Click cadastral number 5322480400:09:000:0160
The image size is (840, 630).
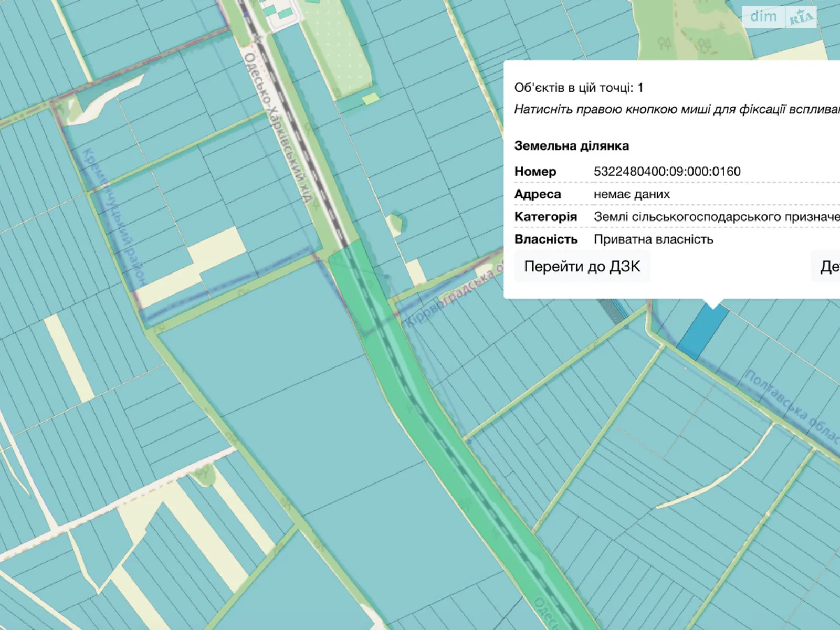(x=667, y=172)
